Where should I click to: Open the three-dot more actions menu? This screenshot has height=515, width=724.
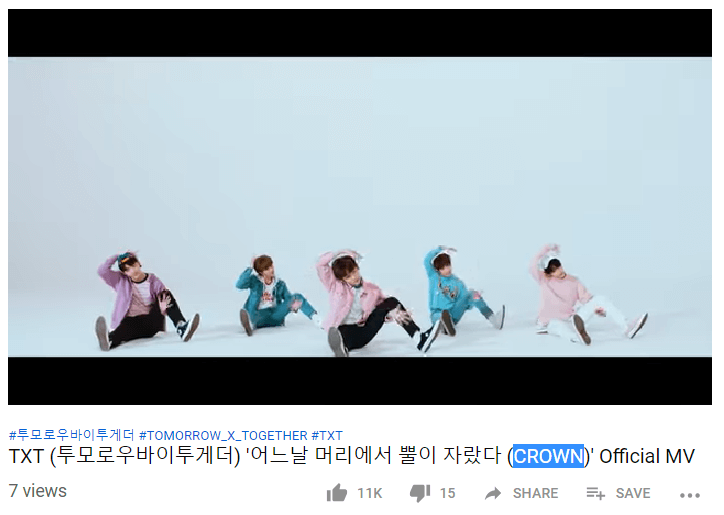[689, 495]
